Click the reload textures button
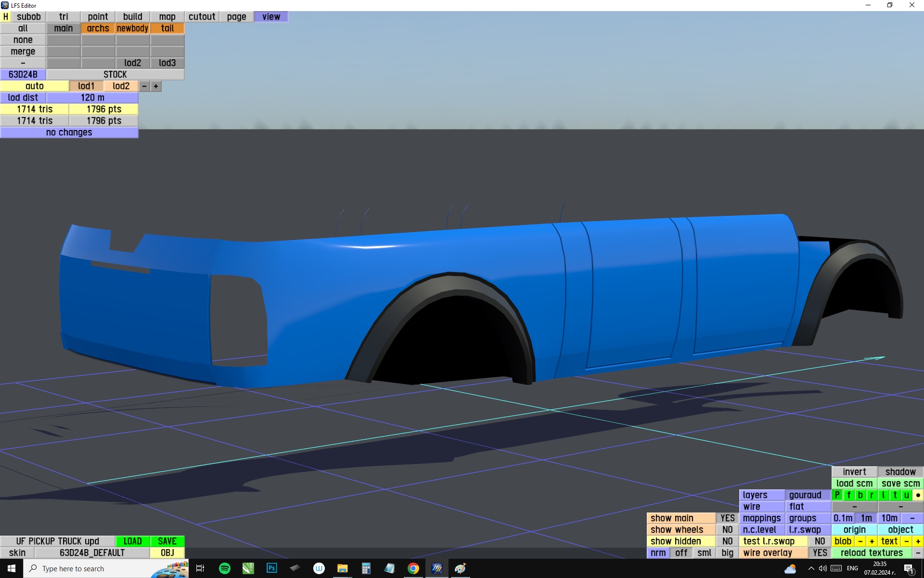924x578 pixels. 872,553
